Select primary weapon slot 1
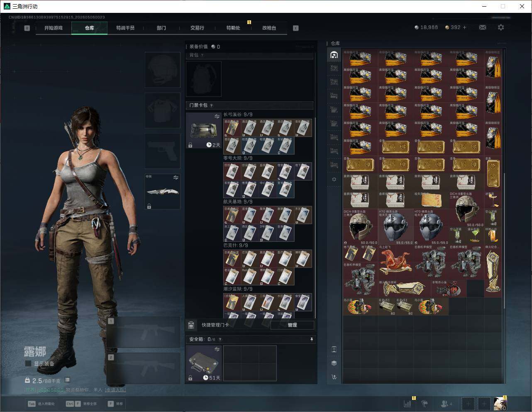 point(144,332)
